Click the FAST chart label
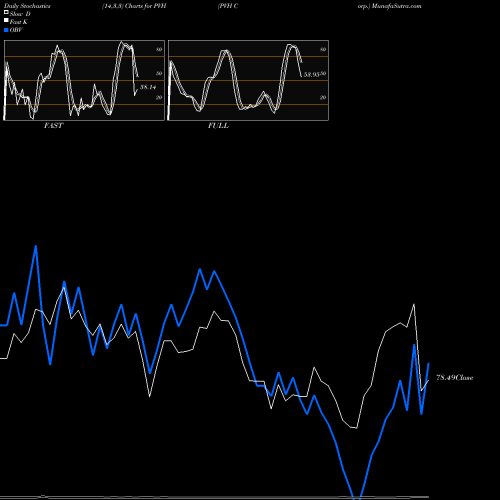The height and width of the screenshot is (500, 500). coord(53,126)
